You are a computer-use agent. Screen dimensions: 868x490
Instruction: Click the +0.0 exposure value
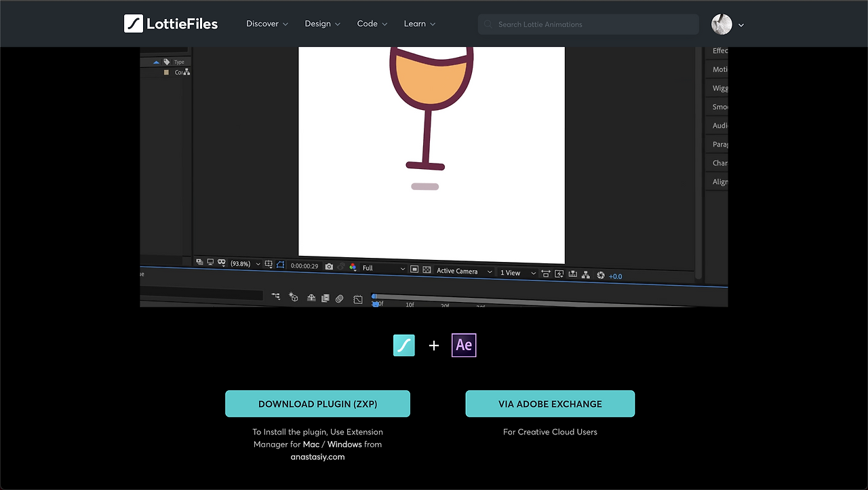(615, 276)
